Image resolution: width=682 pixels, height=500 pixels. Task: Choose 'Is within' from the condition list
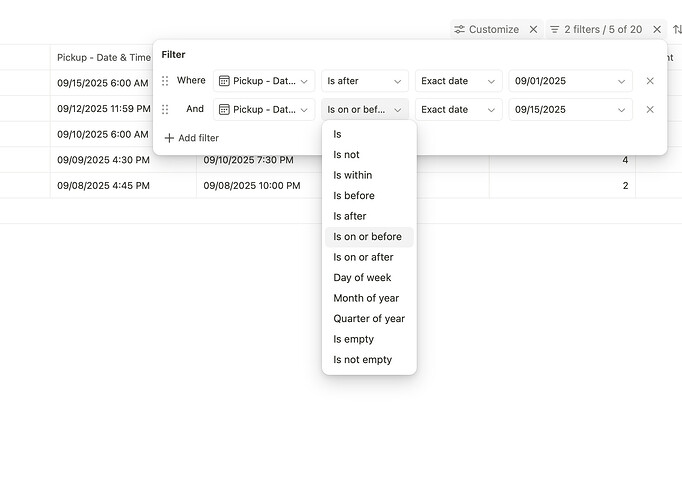353,175
